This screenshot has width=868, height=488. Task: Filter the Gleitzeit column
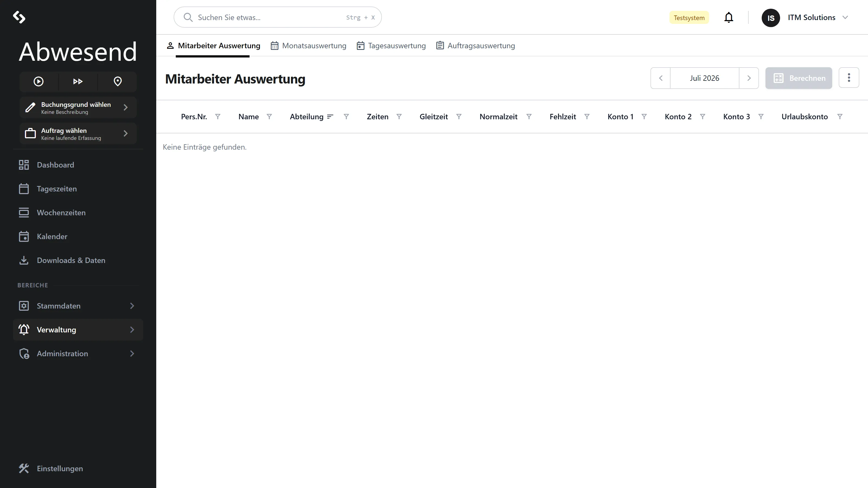pyautogui.click(x=459, y=117)
